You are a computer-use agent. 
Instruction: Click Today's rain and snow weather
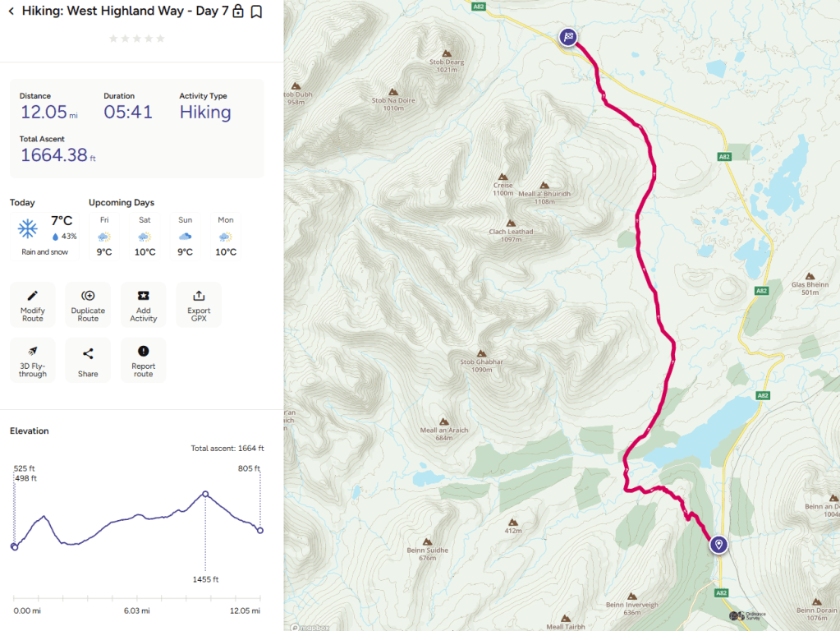coord(45,234)
